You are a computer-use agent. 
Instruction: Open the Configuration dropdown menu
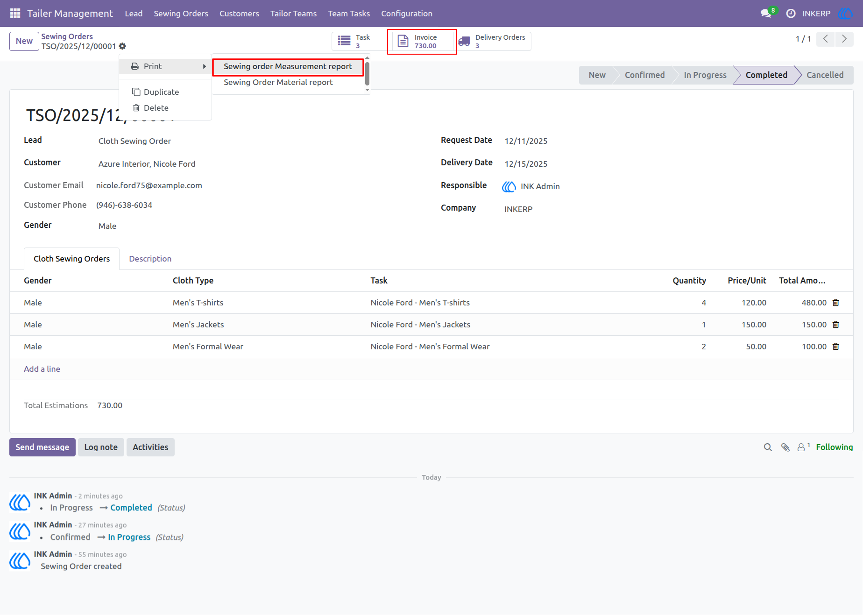tap(407, 14)
